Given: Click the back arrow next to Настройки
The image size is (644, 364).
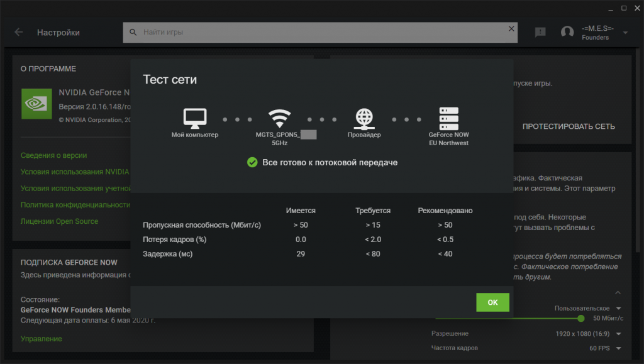Looking at the screenshot, I should click(x=18, y=32).
